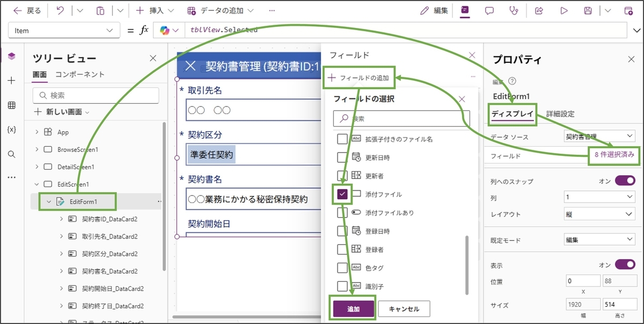Screen dimensions: 644x324
Task: Click the Publish icon at far right
Action: coord(628,10)
